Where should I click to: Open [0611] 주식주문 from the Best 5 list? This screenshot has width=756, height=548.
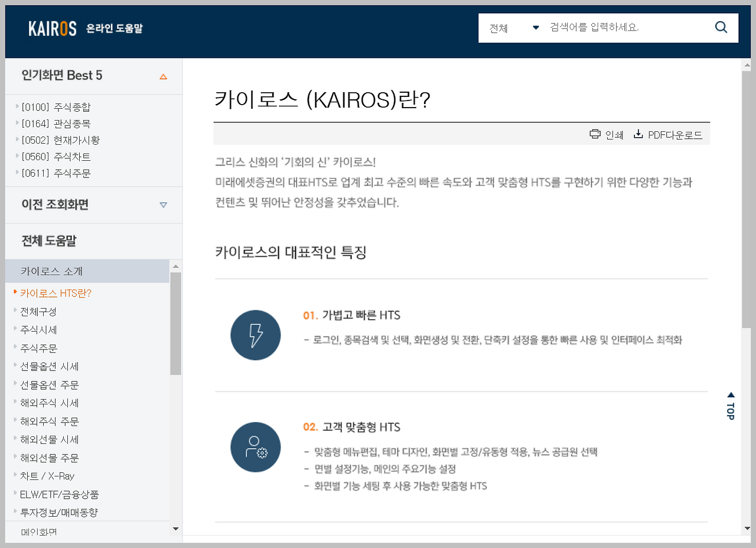pos(56,173)
